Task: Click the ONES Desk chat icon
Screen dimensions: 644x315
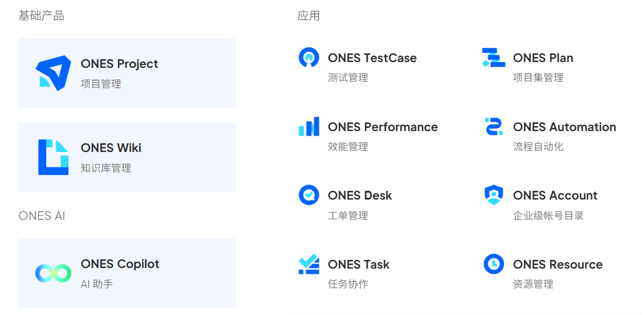Action: pos(308,195)
